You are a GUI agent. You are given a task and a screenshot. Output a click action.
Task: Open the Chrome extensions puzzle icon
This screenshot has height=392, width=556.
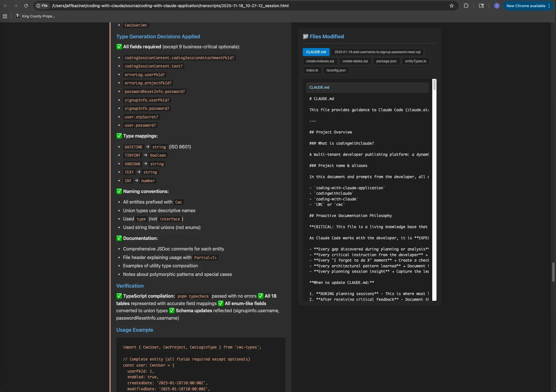pos(466,6)
